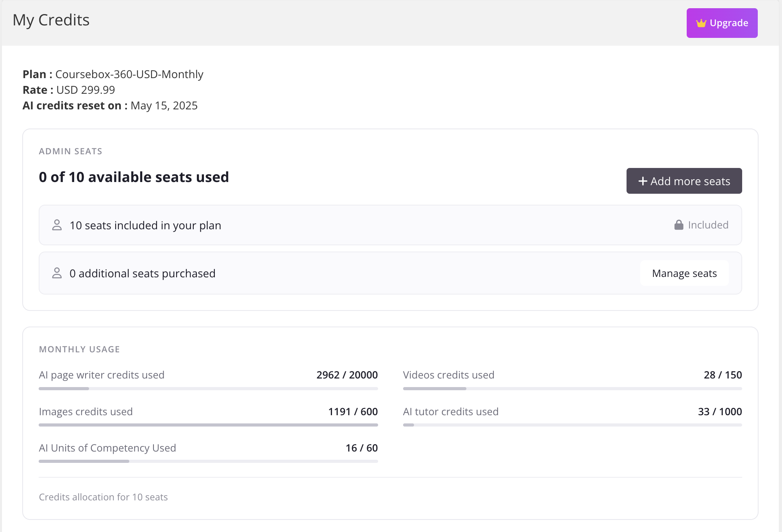Click the AI tutor credits progress bar
Screen dimensions: 782x532
(572, 425)
